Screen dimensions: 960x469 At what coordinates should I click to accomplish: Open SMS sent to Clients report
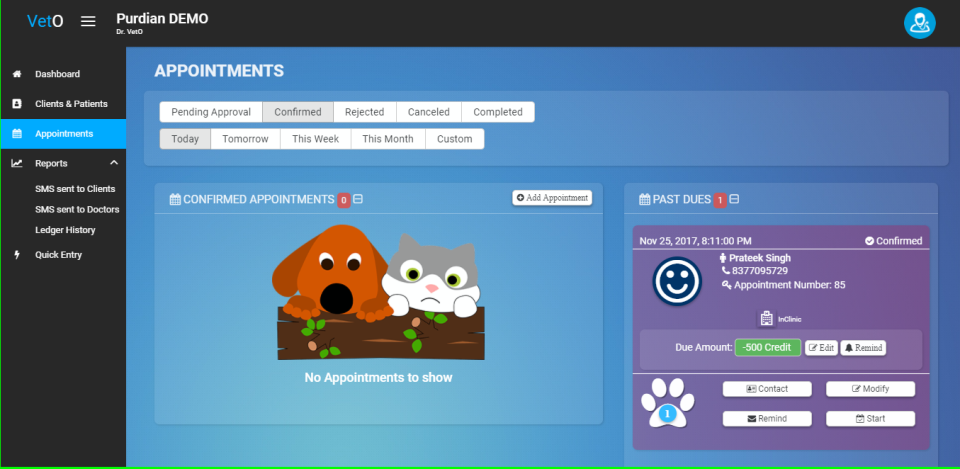(x=75, y=189)
